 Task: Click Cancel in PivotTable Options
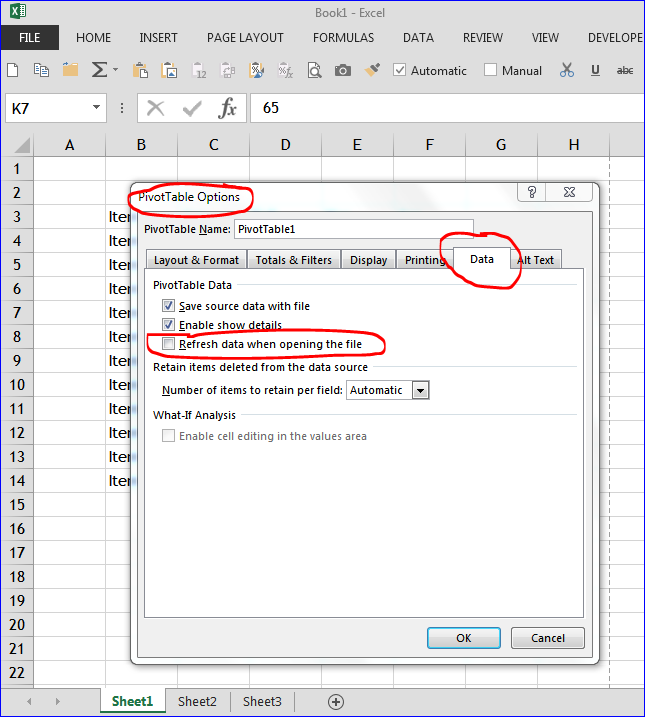tap(548, 638)
